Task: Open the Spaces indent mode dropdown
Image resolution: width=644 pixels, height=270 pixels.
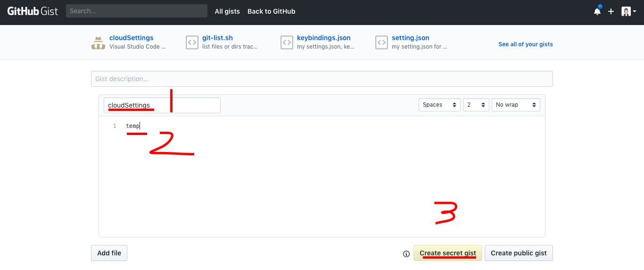Action: 439,105
